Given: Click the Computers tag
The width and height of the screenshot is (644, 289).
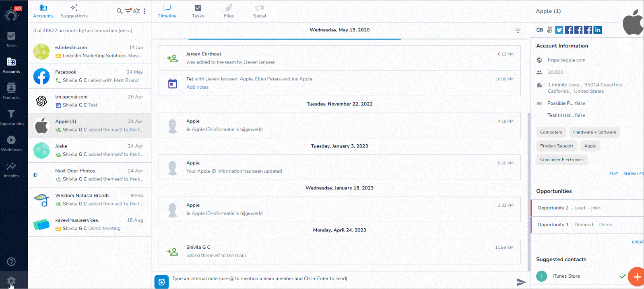Looking at the screenshot, I should tap(551, 132).
